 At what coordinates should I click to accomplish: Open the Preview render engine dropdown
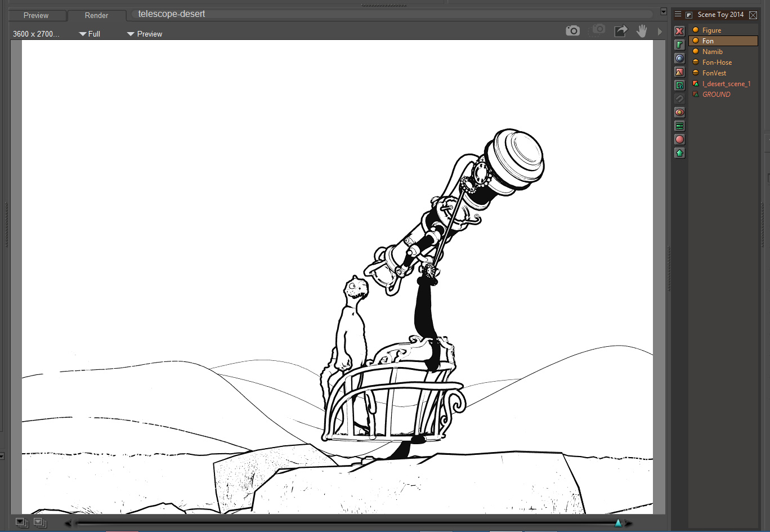click(145, 34)
